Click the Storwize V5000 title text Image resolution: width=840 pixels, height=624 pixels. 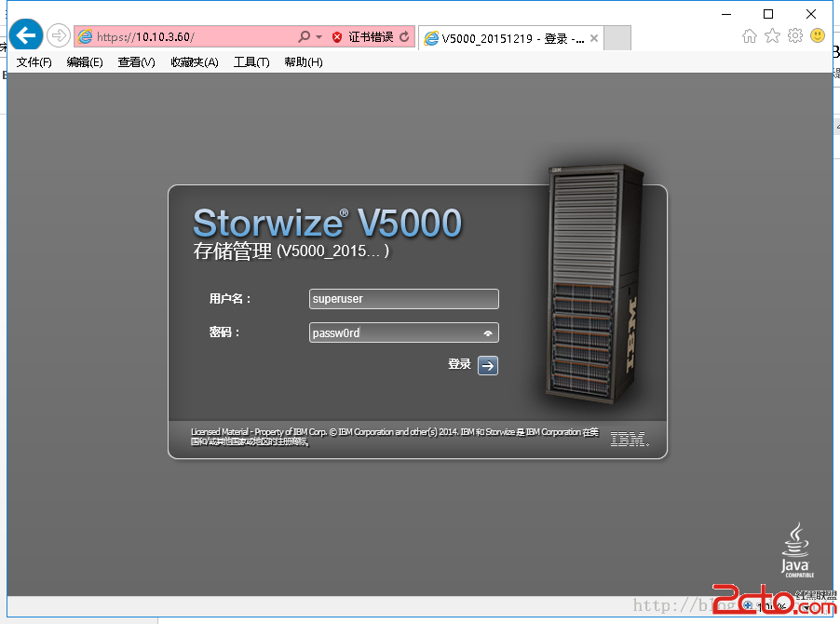(x=327, y=223)
